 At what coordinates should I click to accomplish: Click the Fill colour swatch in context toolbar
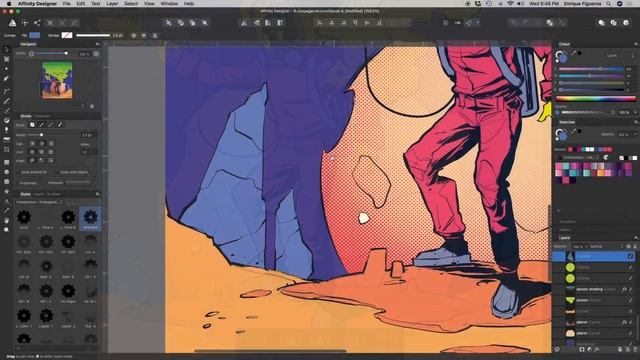click(35, 36)
